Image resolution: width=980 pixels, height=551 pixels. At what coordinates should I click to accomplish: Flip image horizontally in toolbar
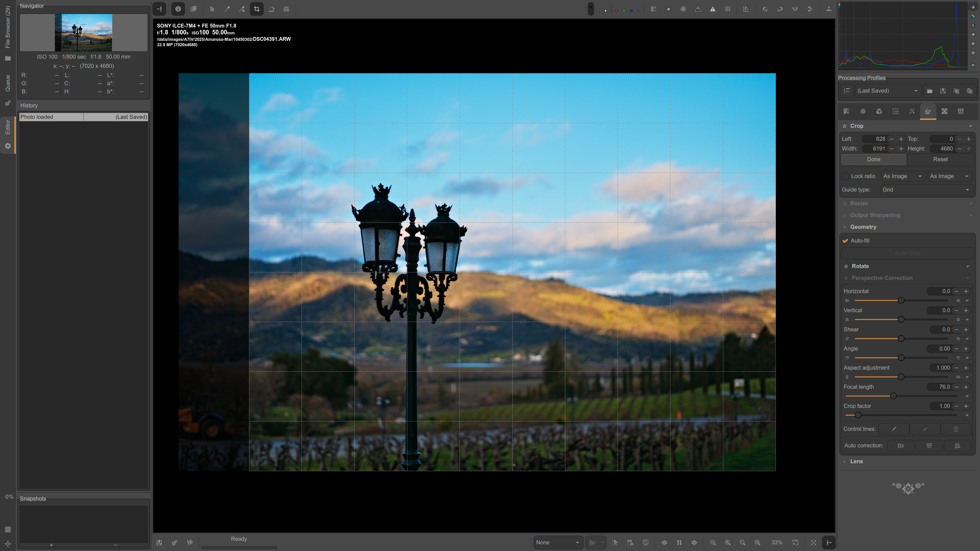point(795,9)
